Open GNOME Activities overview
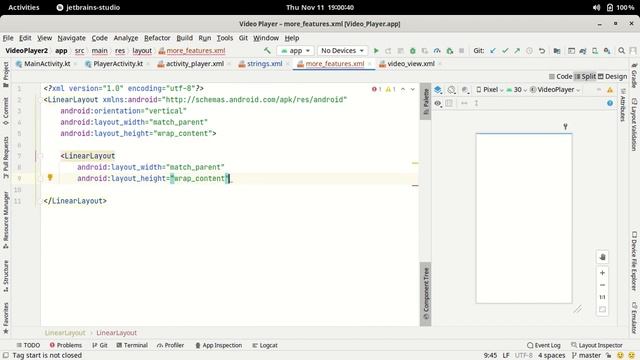This screenshot has height=360, width=640. (24, 7)
